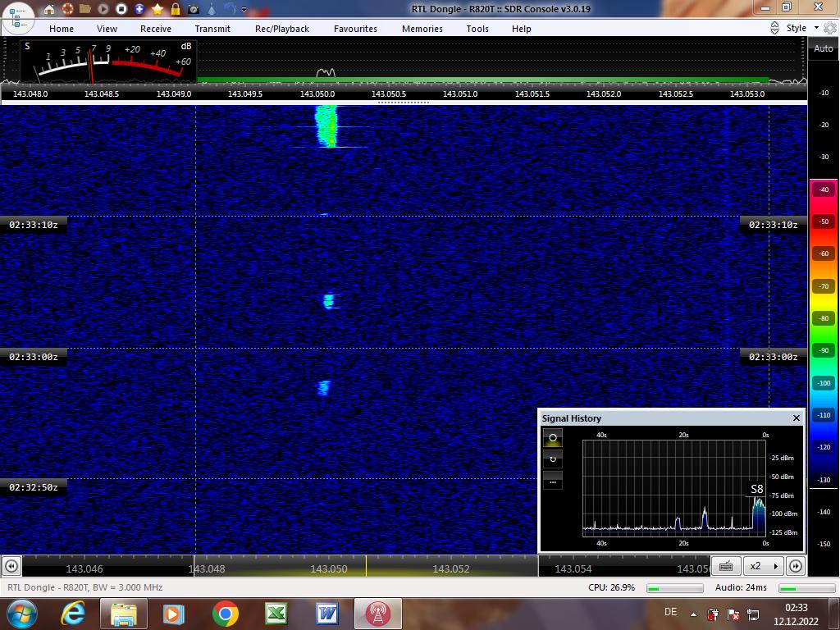Open the Home ribbon tab
The height and width of the screenshot is (630, 840).
coord(62,29)
